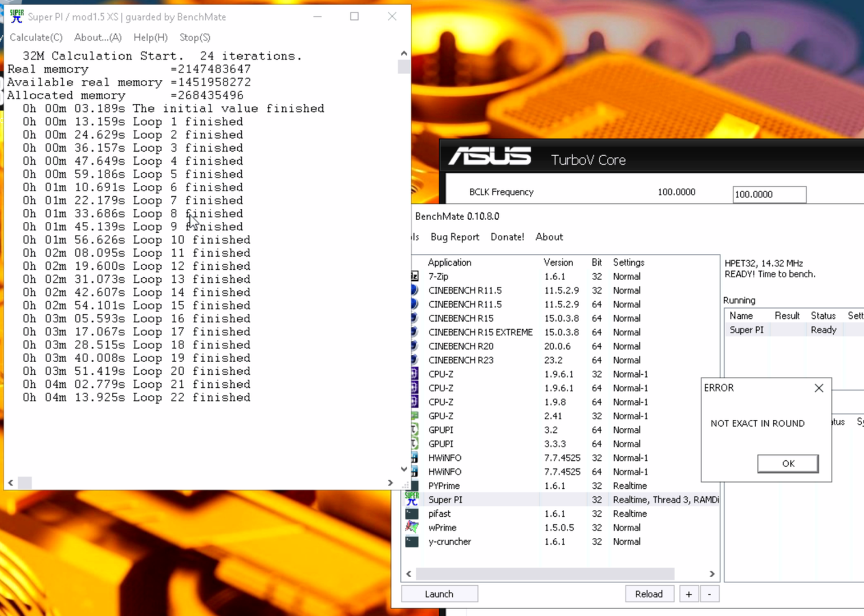Click the Version column header
This screenshot has width=864, height=616.
point(558,262)
